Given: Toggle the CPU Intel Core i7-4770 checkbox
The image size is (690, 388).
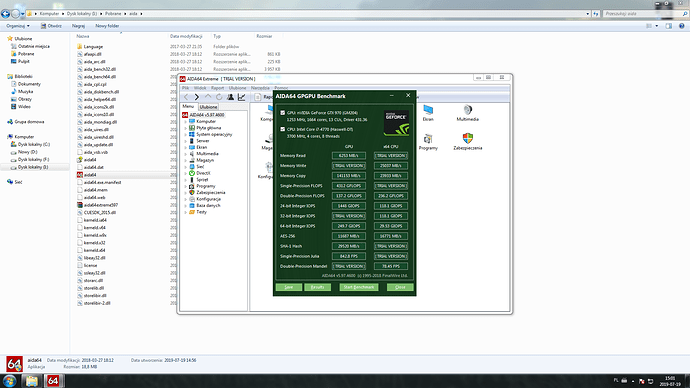Looking at the screenshot, I should tap(283, 129).
